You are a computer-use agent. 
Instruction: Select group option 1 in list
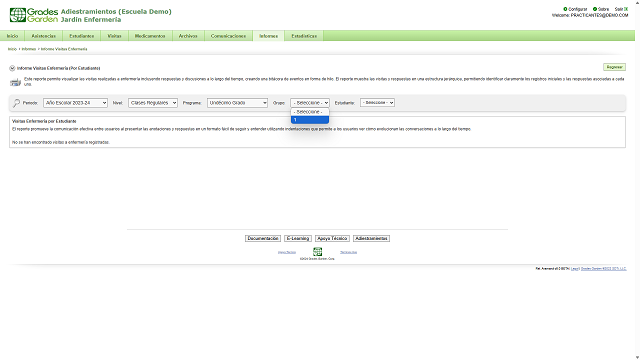[x=310, y=120]
